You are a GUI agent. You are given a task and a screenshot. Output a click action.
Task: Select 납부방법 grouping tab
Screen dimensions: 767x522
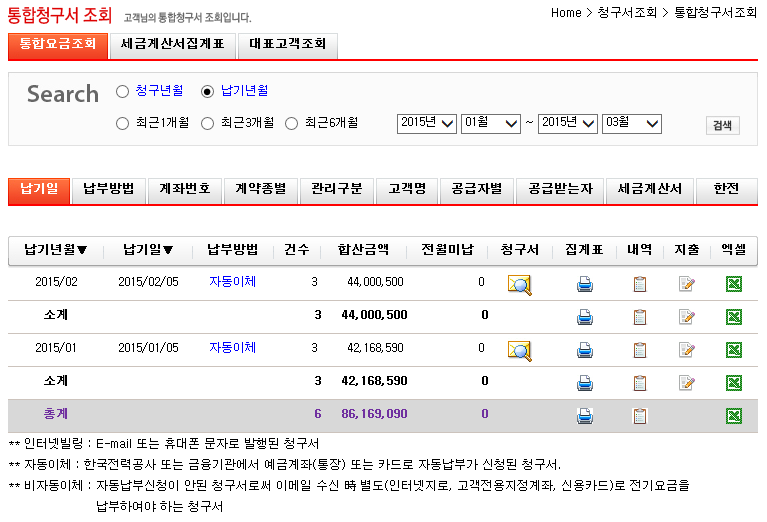pyautogui.click(x=109, y=190)
